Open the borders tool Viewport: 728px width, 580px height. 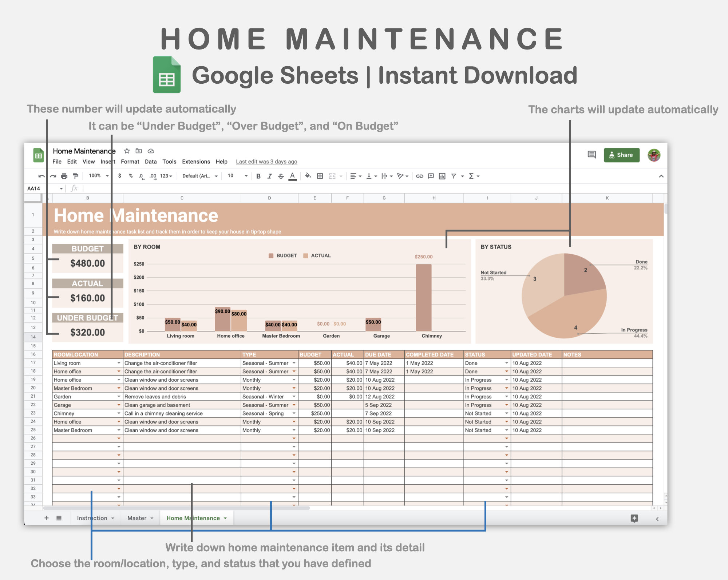click(x=320, y=176)
